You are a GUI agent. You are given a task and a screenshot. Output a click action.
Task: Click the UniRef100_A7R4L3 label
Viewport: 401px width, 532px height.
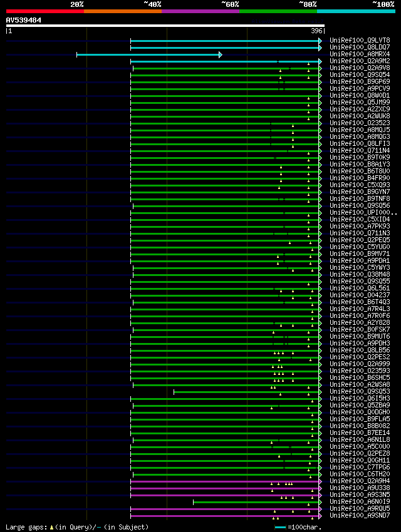click(x=360, y=309)
